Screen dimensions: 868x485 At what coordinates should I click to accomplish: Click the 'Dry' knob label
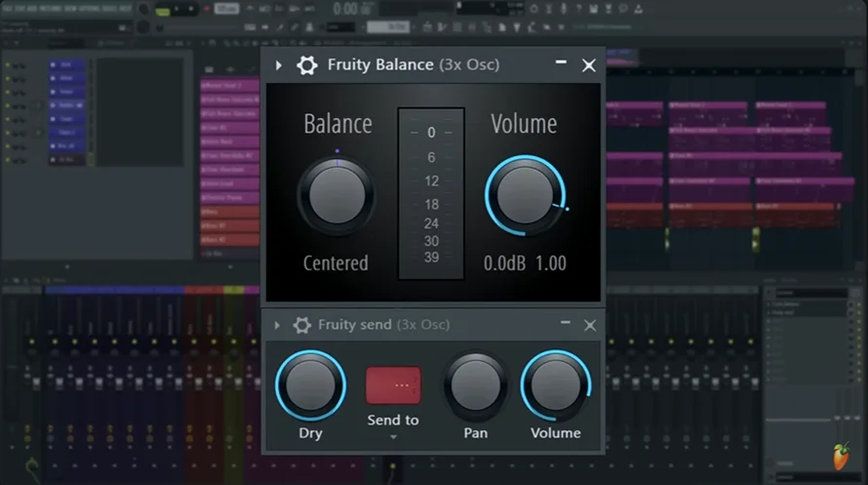[310, 433]
